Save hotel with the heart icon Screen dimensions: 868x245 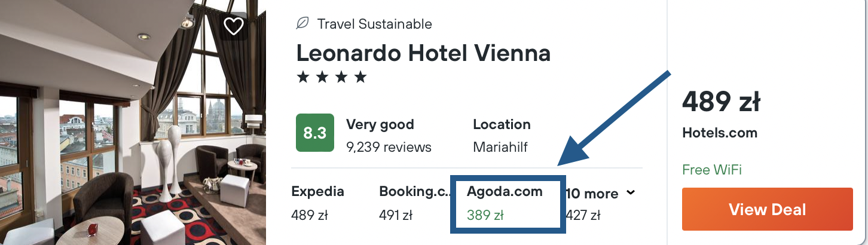click(x=233, y=26)
